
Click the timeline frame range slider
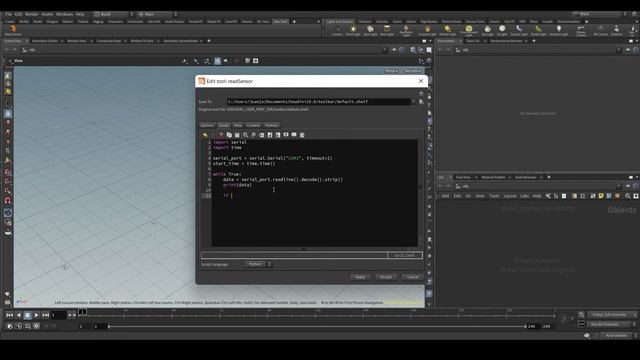[x=316, y=327]
